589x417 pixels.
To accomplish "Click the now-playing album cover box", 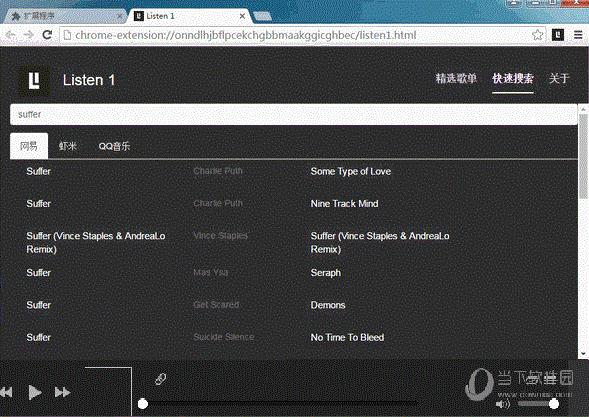I will (x=108, y=392).
